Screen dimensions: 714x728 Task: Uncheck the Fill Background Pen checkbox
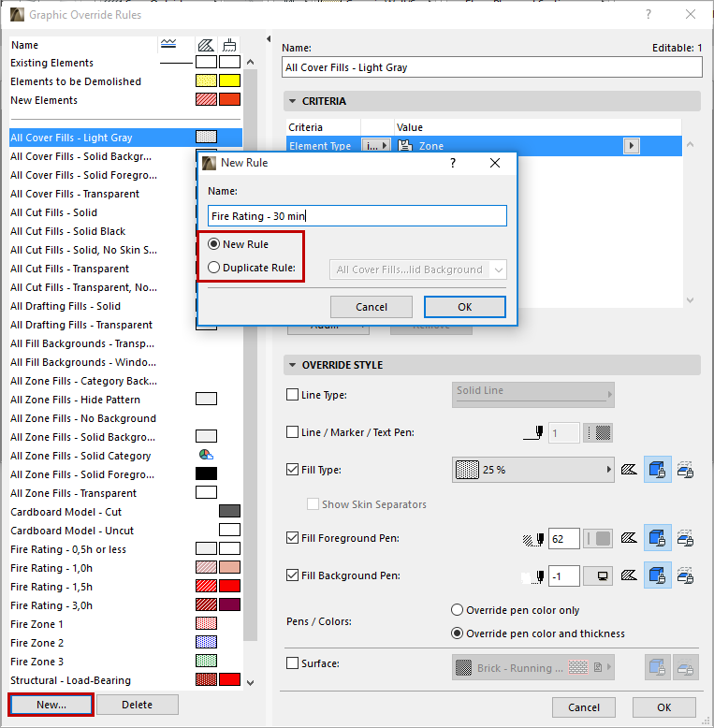[293, 575]
